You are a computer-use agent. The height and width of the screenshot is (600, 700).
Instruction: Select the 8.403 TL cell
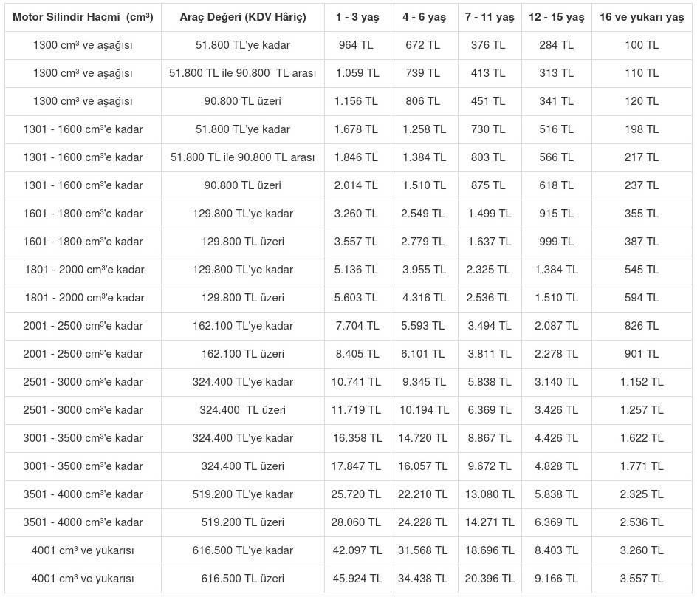(x=556, y=550)
